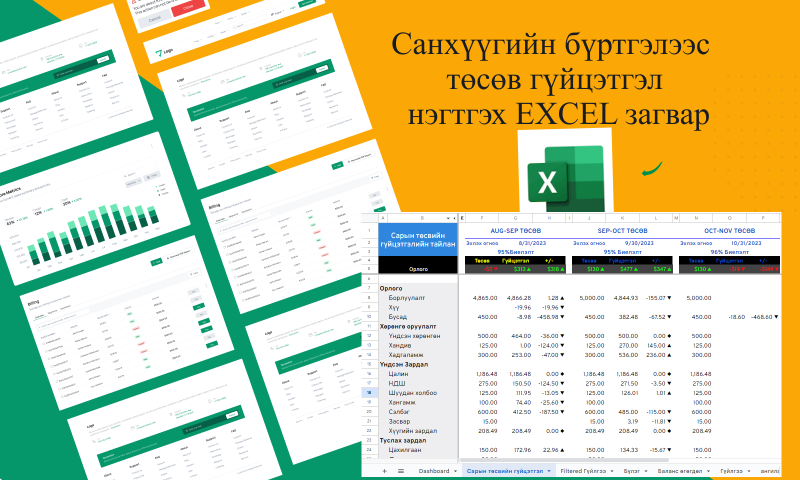Open Гүйлгээ tab dropdown arrow

coord(748,471)
